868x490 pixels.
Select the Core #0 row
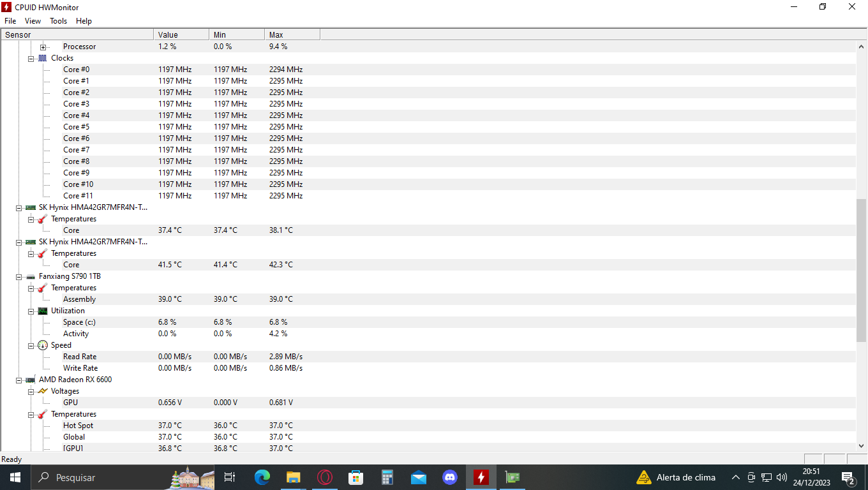(428, 70)
